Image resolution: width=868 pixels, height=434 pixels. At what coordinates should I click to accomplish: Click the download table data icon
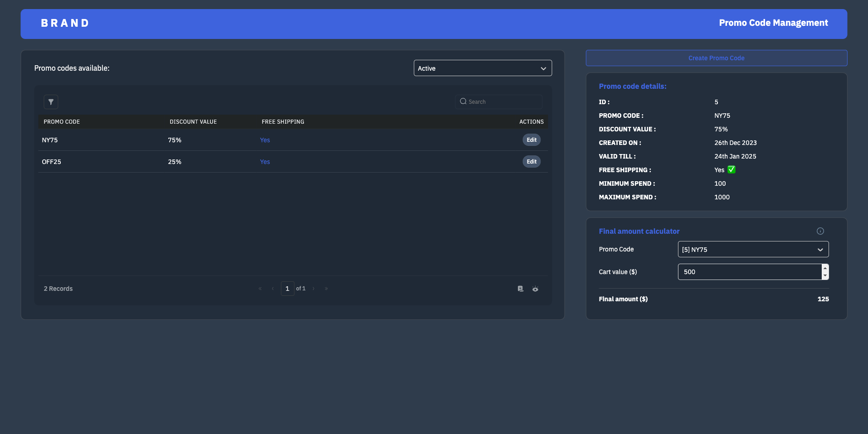pos(521,289)
